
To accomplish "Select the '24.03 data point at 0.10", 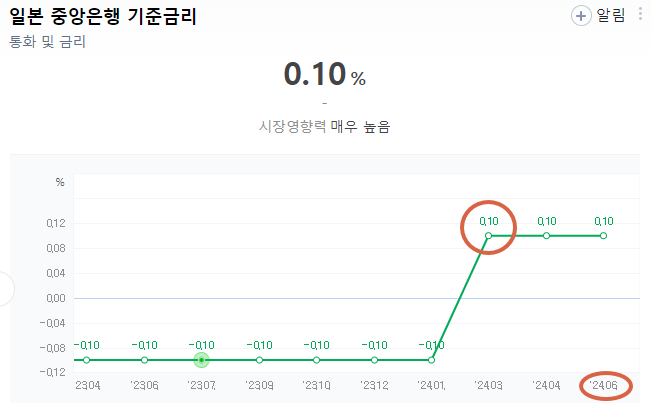I will [489, 236].
